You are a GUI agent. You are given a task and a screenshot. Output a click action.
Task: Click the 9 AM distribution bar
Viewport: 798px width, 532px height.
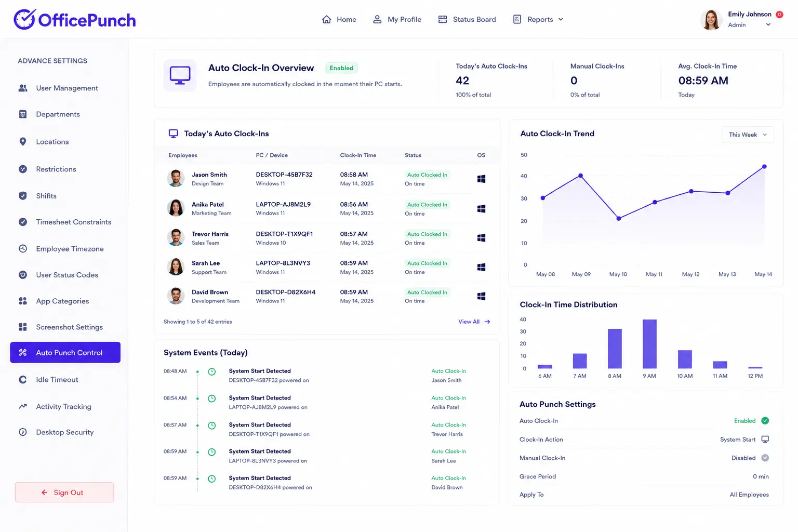(x=649, y=344)
